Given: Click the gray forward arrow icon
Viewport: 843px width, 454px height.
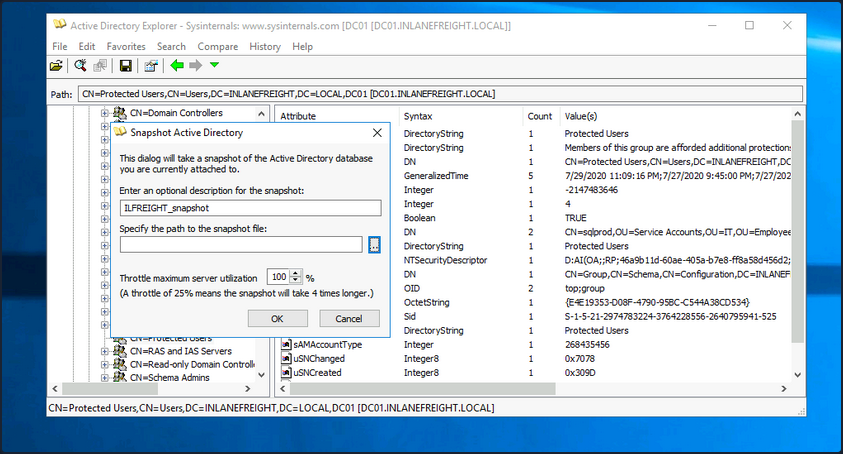Looking at the screenshot, I should pyautogui.click(x=196, y=66).
